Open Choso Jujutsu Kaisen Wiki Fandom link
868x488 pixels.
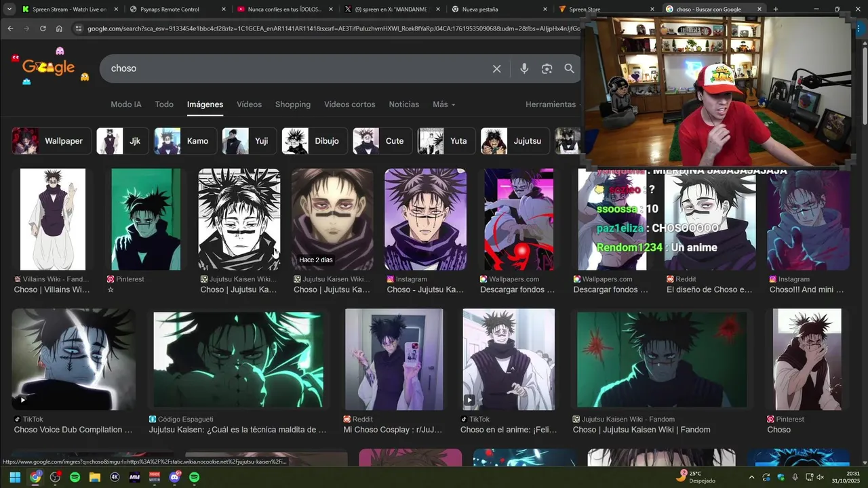point(642,430)
